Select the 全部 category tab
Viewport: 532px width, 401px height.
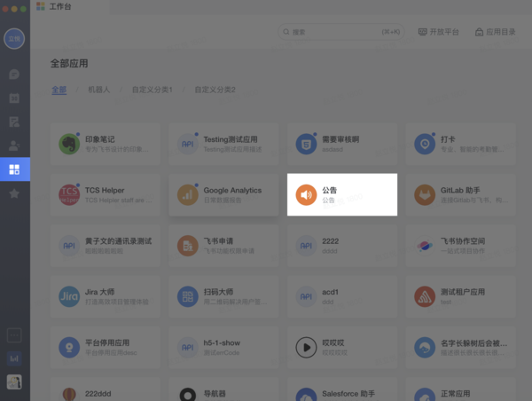(x=59, y=90)
